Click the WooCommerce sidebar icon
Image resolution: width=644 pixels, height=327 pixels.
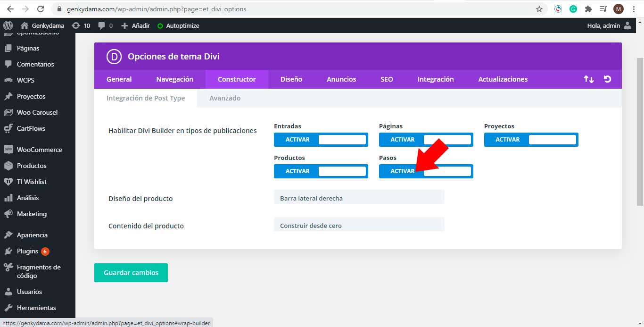(8, 150)
